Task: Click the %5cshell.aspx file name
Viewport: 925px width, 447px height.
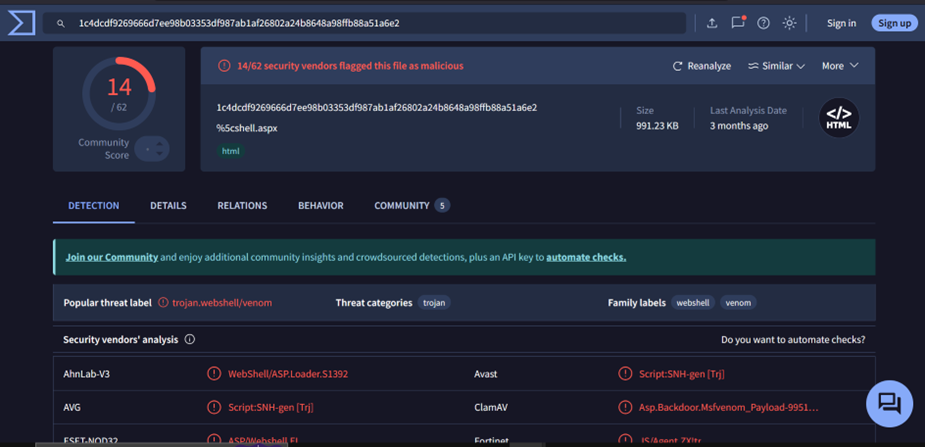Action: [x=247, y=128]
